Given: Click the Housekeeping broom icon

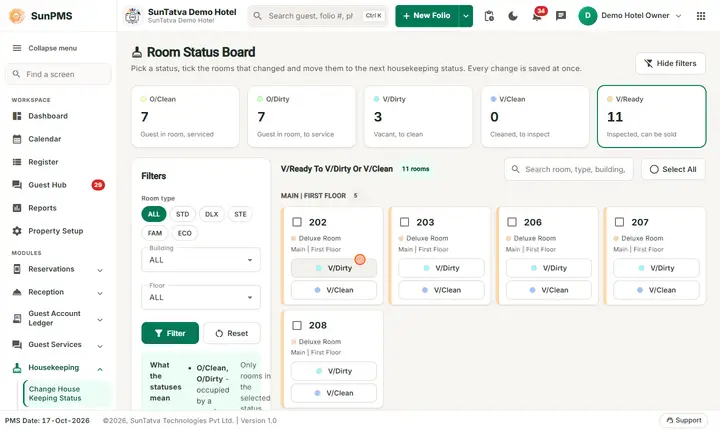Looking at the screenshot, I should pyautogui.click(x=17, y=368).
